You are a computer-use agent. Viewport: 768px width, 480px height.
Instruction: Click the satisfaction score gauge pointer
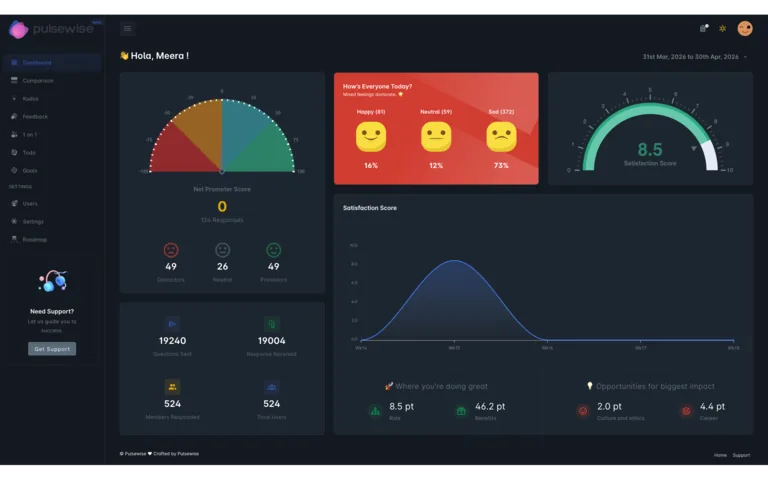click(x=694, y=148)
